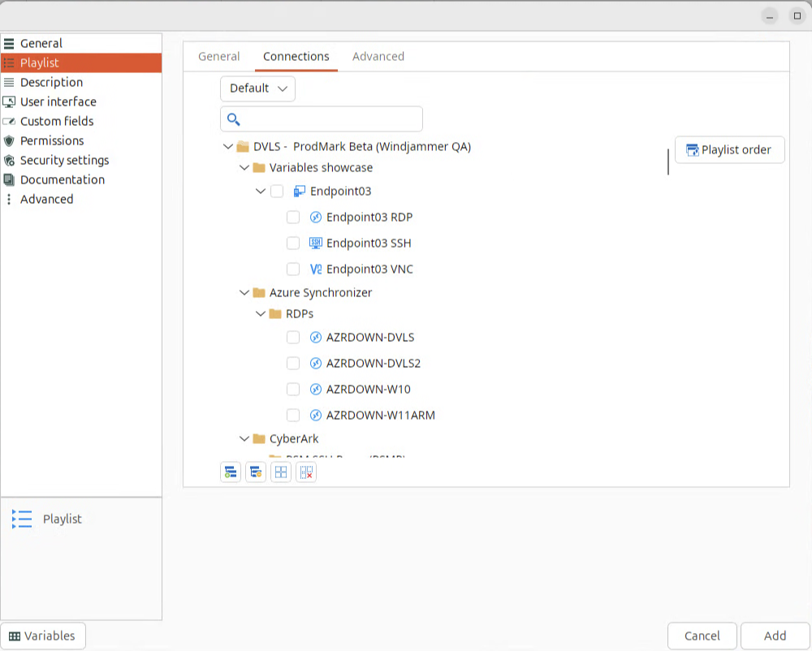Click the Endpoint03 SSH terminal icon
Image resolution: width=812 pixels, height=651 pixels.
point(316,244)
